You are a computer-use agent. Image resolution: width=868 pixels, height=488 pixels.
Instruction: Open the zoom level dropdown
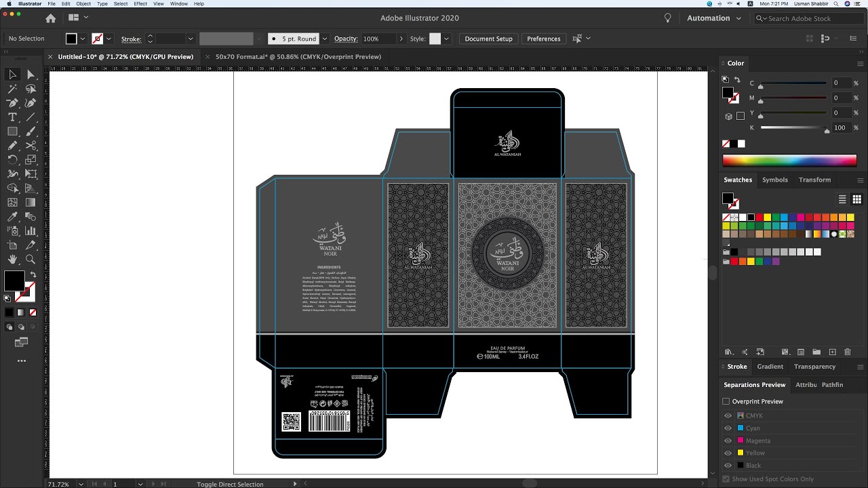coord(81,484)
